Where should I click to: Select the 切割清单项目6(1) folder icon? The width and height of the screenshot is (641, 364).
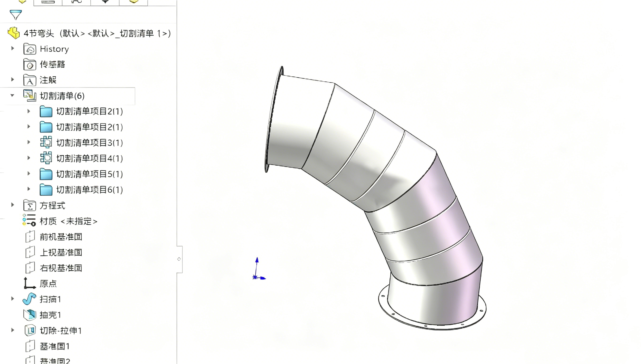point(46,190)
